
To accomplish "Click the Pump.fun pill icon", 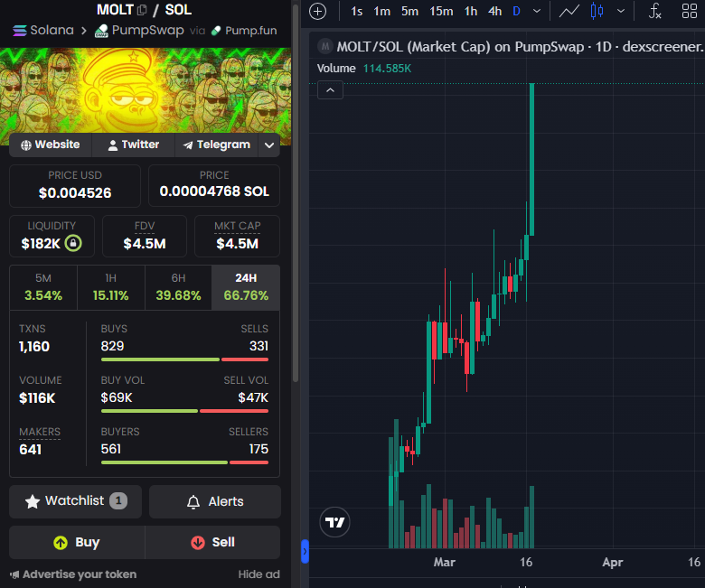I will [x=216, y=31].
